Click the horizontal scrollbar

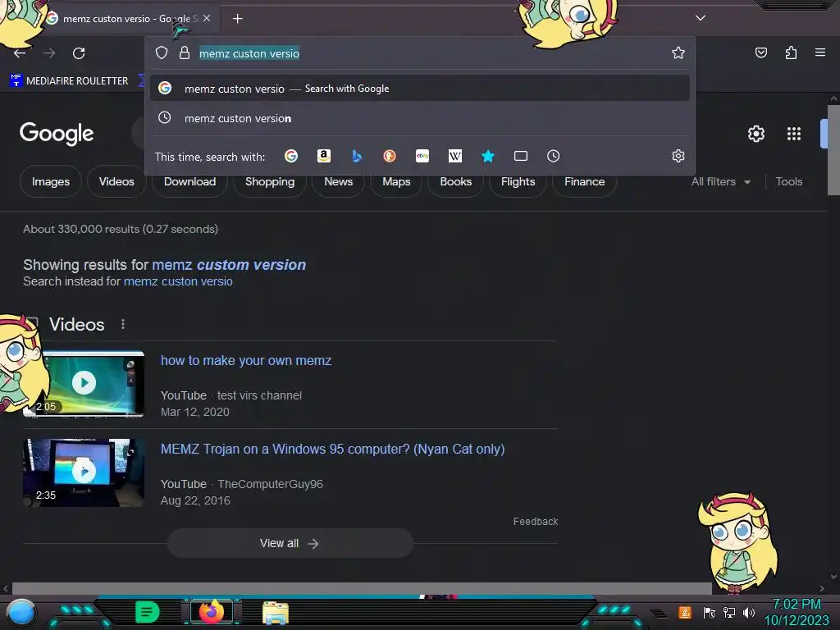coord(362,588)
